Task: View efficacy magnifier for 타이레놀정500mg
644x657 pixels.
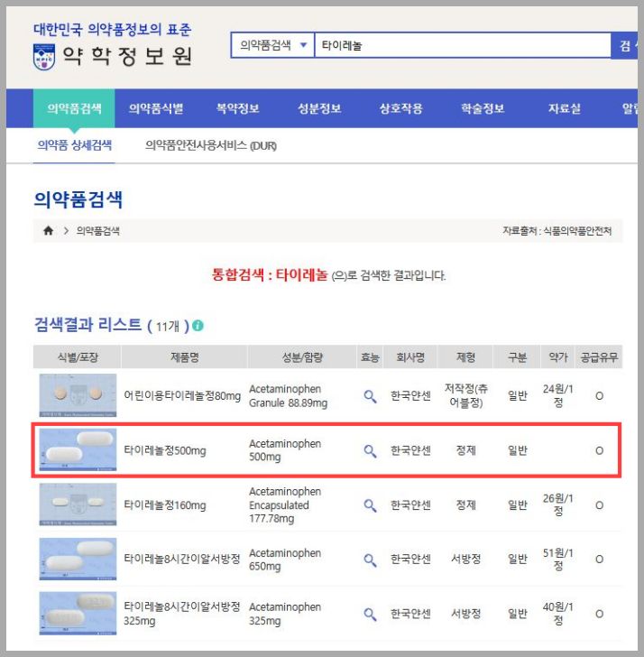Action: point(370,451)
